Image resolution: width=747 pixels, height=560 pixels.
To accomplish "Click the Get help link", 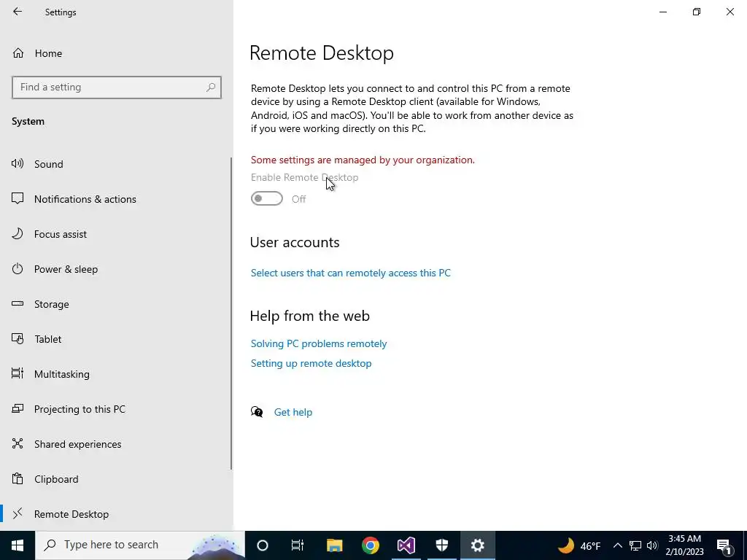I will coord(293,412).
